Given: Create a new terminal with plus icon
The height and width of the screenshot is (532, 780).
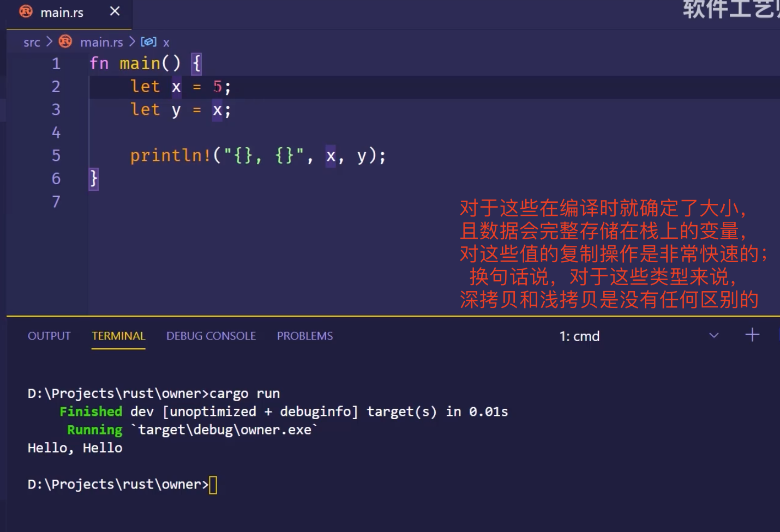Looking at the screenshot, I should [x=752, y=335].
